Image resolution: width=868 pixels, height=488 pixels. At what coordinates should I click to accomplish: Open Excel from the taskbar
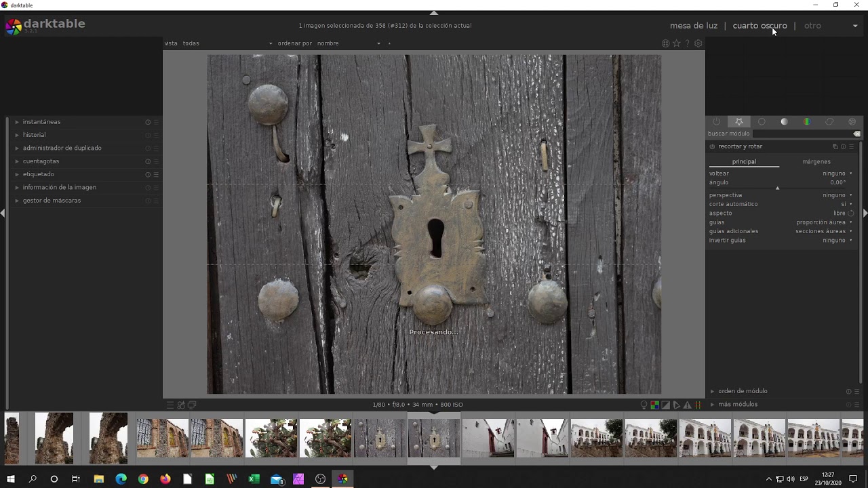pos(254,479)
